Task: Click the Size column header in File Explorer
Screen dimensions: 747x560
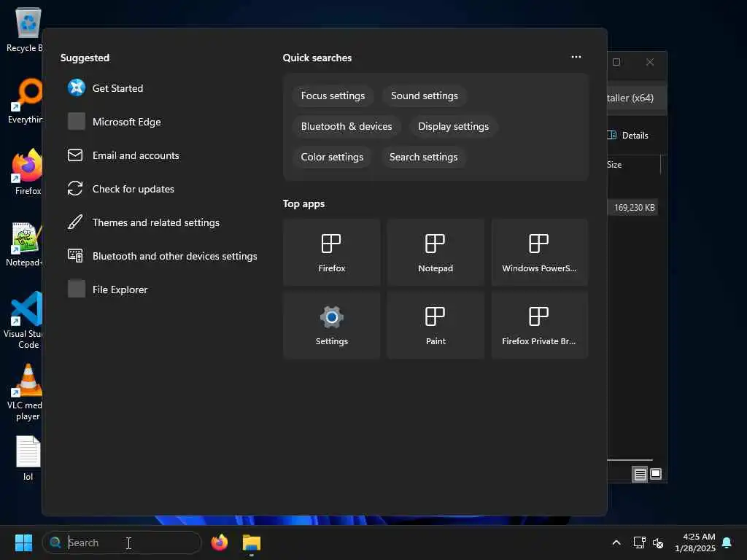Action: tap(632, 165)
